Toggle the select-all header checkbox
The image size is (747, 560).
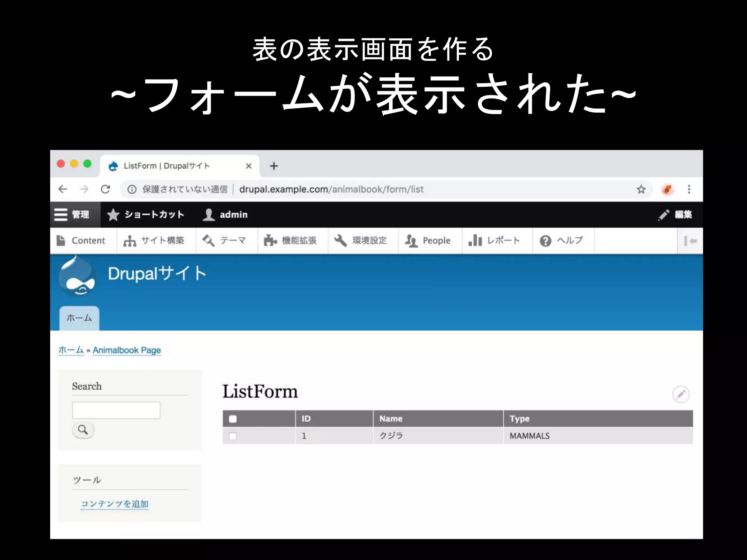(x=233, y=419)
